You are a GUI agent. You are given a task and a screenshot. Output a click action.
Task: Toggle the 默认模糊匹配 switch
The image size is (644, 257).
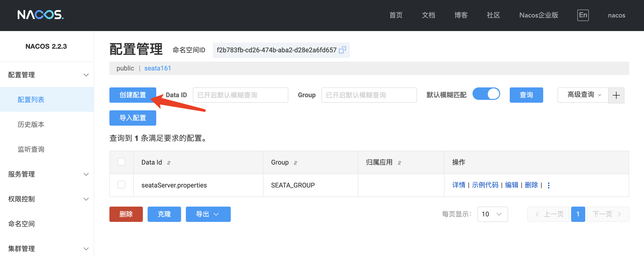pos(486,94)
